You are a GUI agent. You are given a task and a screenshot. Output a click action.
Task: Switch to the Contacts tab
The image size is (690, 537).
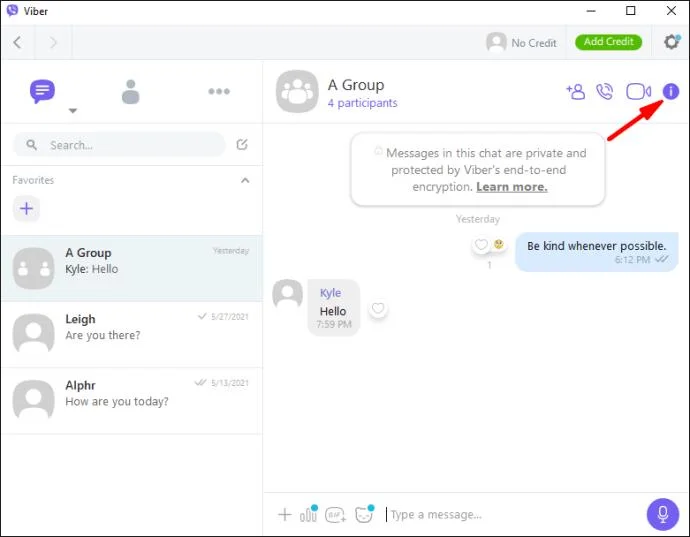131,92
